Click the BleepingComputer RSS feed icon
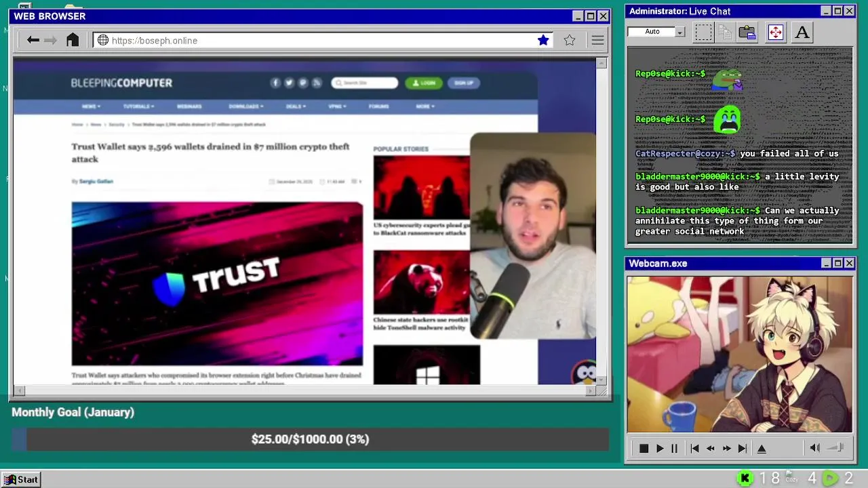The height and width of the screenshot is (488, 868). pyautogui.click(x=316, y=83)
